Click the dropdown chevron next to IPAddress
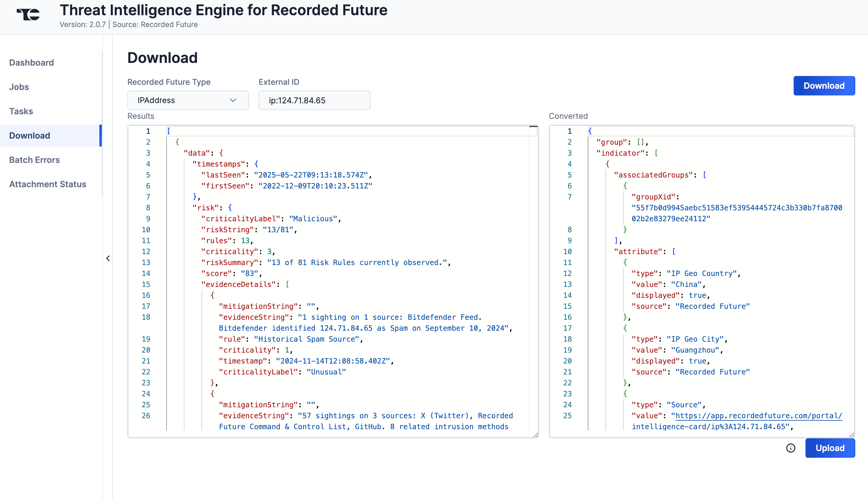 tap(233, 100)
